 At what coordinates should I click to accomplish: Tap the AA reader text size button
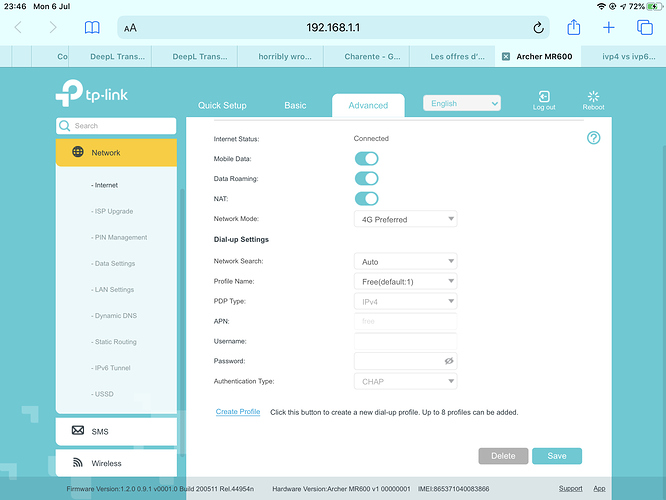130,28
